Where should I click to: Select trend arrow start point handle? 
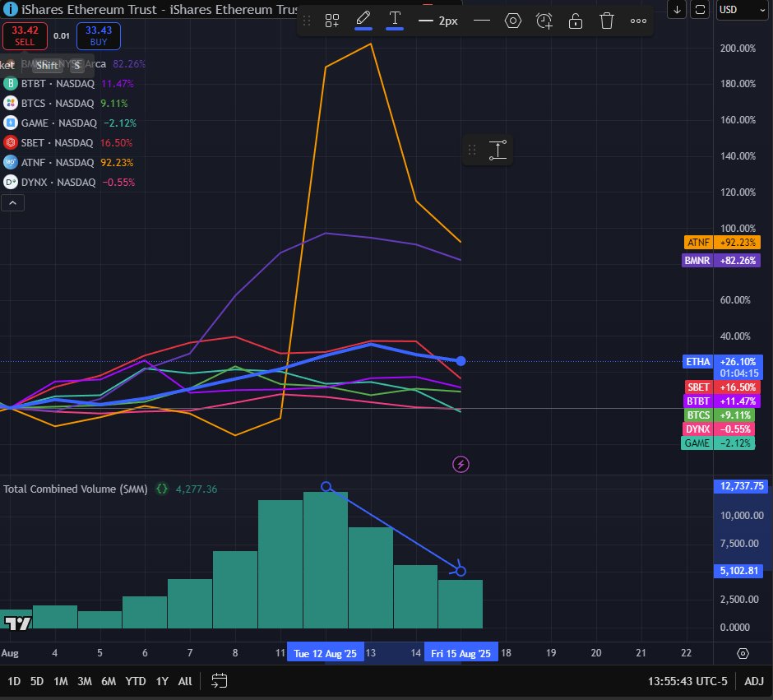(326, 487)
